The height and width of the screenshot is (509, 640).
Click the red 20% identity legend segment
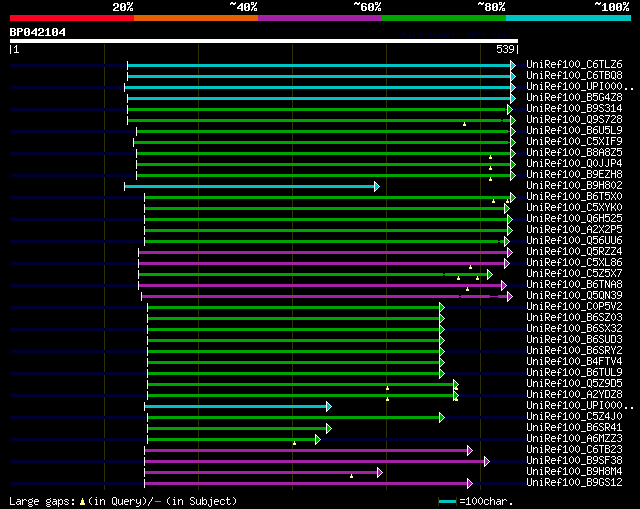pos(72,18)
